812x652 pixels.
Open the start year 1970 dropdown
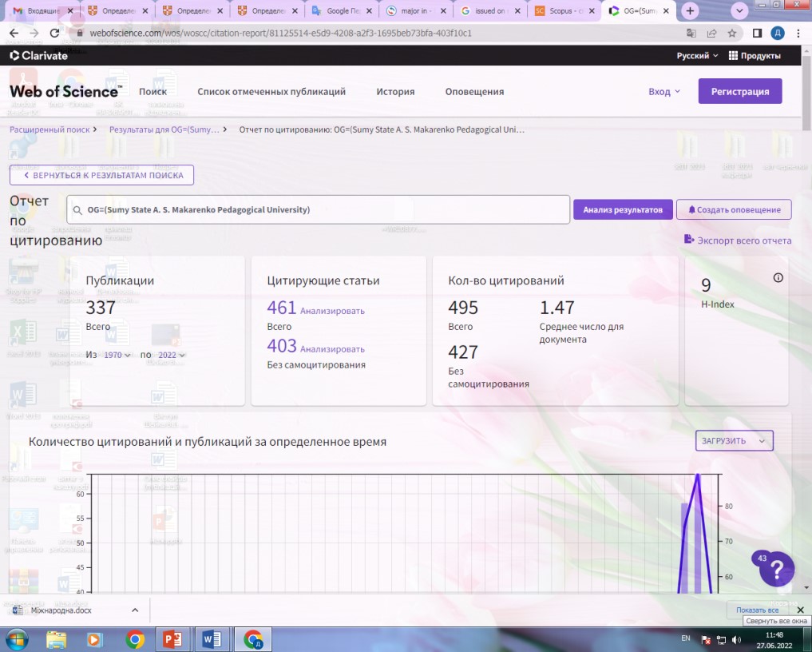(117, 355)
